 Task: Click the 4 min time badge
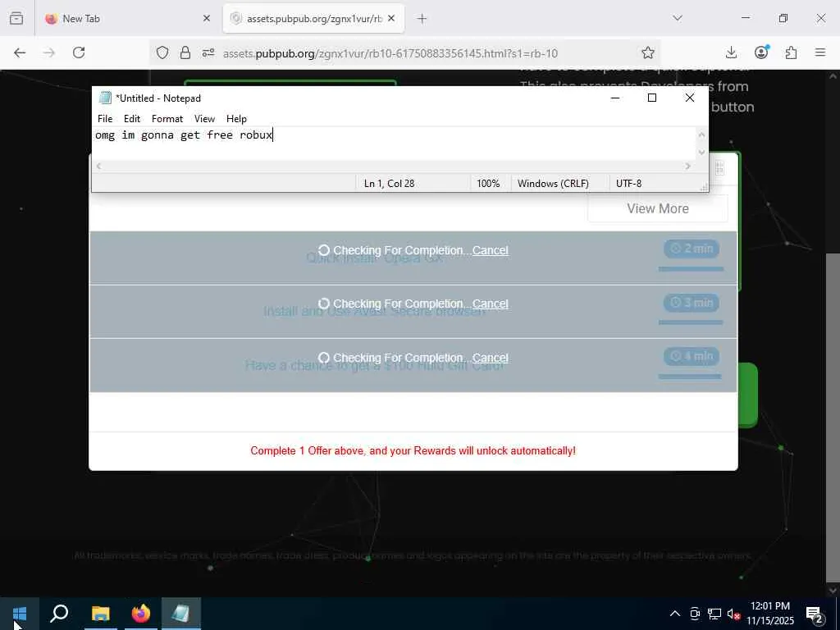(692, 356)
